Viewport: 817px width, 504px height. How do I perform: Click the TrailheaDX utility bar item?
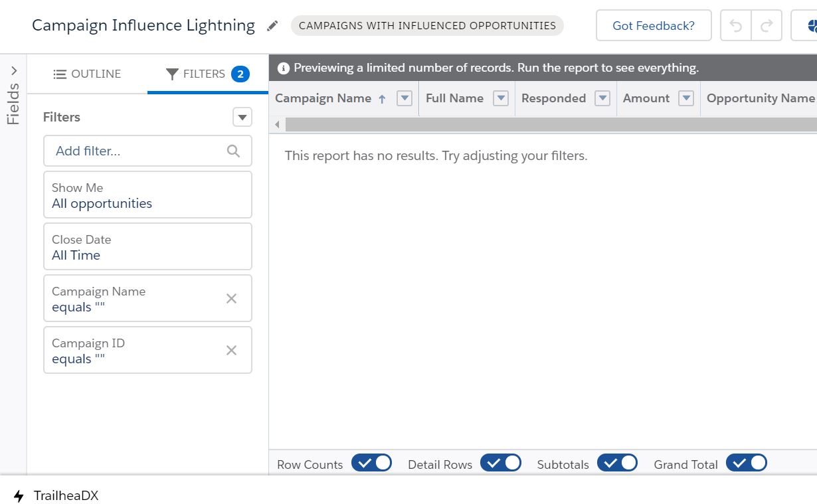56,496
